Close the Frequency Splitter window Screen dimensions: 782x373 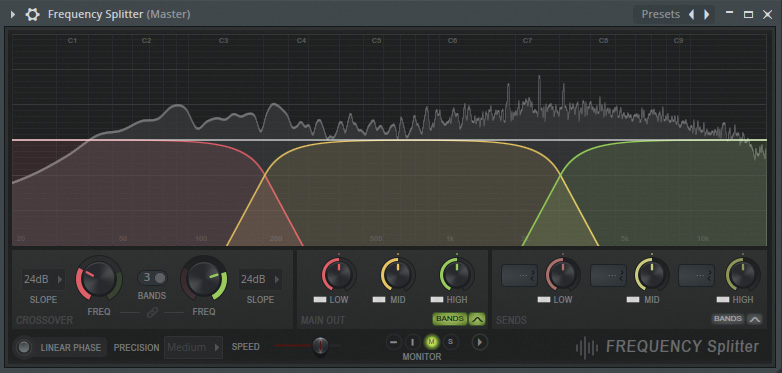pos(768,14)
